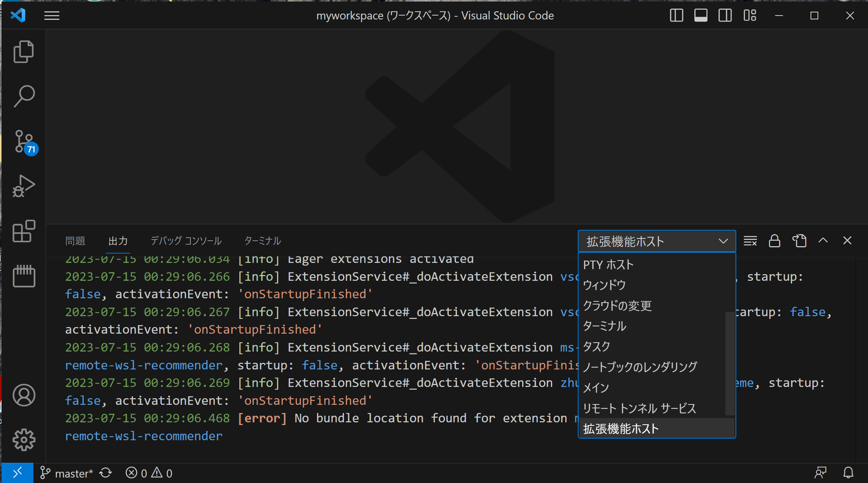The image size is (868, 483).
Task: Open the notepad-style activity bar icon
Action: click(24, 276)
